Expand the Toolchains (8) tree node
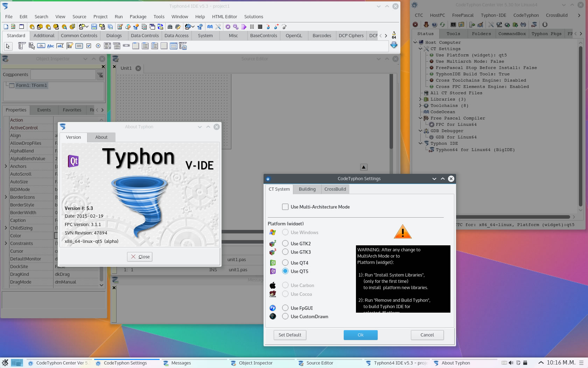Viewport: 588px width, 368px height. (420, 105)
